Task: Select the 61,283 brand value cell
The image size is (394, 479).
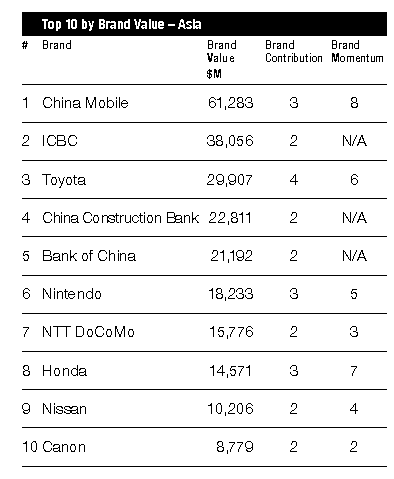Action: pyautogui.click(x=231, y=103)
